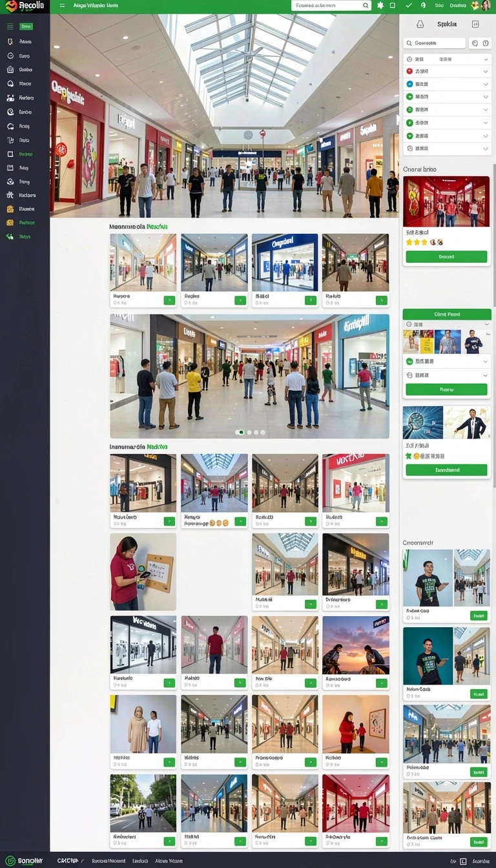The image size is (496, 868).
Task: Click green button under the suited-man card
Action: tap(446, 470)
